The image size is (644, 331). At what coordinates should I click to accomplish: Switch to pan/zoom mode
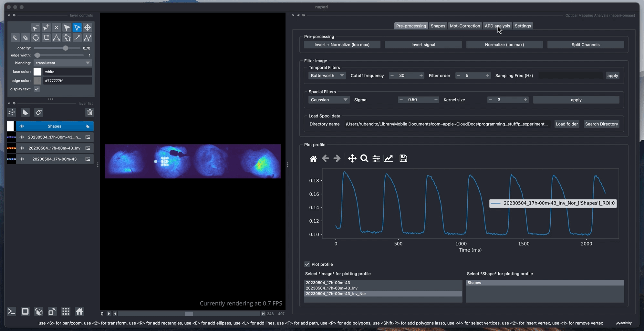pyautogui.click(x=88, y=27)
